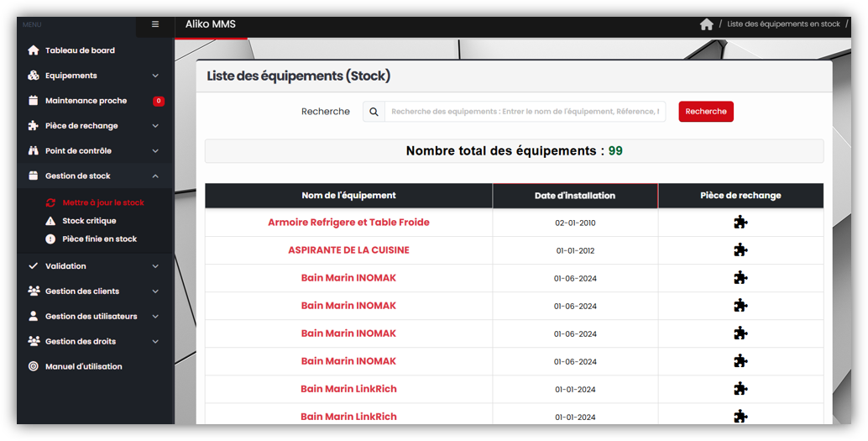Click the hamburger menu toggle icon

click(155, 24)
